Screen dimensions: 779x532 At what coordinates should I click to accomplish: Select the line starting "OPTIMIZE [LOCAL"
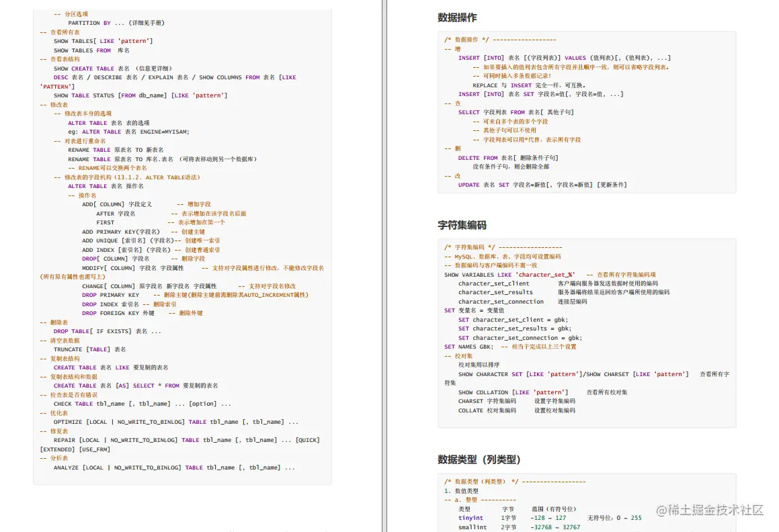(x=176, y=422)
